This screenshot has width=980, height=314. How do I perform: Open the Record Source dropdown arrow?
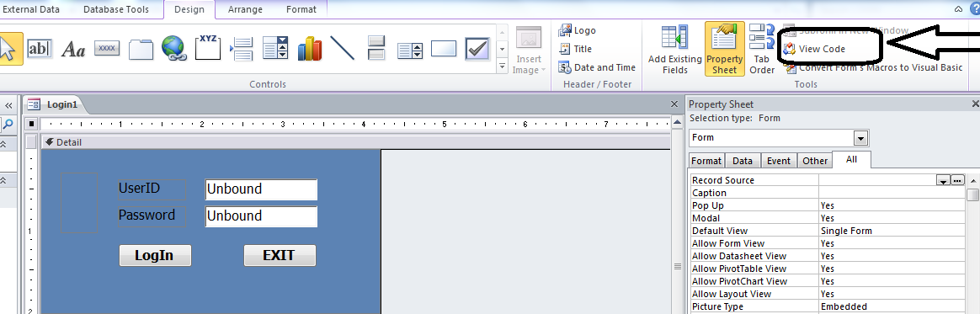click(942, 180)
